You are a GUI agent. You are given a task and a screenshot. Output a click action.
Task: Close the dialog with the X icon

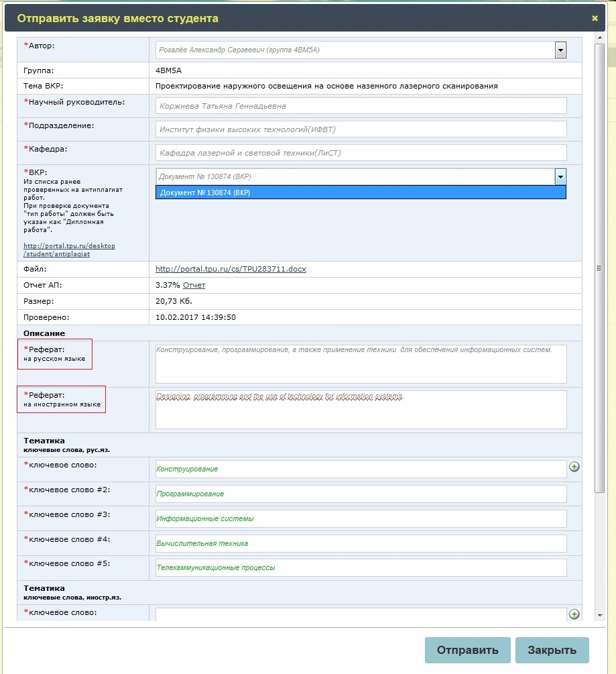pyautogui.click(x=595, y=18)
